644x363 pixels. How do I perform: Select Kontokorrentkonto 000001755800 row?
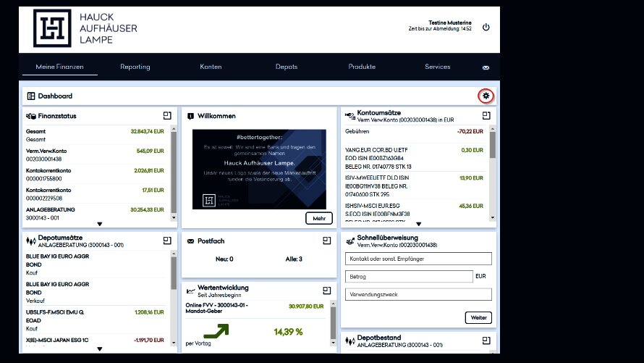point(95,175)
